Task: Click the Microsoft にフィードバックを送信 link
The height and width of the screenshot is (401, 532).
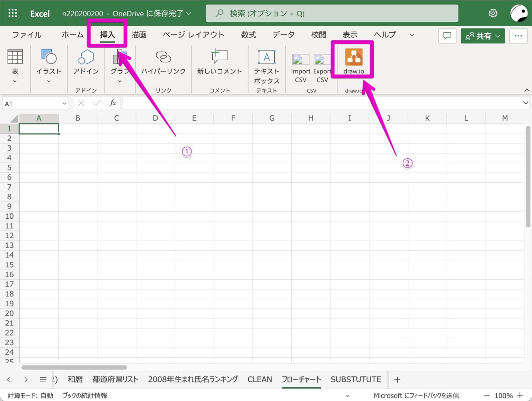Action: point(416,395)
